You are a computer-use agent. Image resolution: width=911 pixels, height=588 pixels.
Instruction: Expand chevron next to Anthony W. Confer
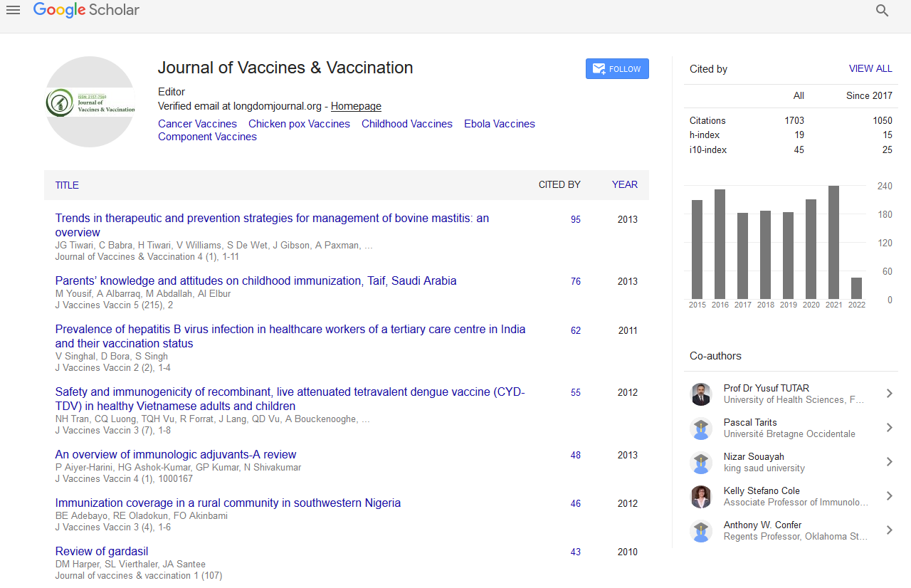[x=889, y=530]
